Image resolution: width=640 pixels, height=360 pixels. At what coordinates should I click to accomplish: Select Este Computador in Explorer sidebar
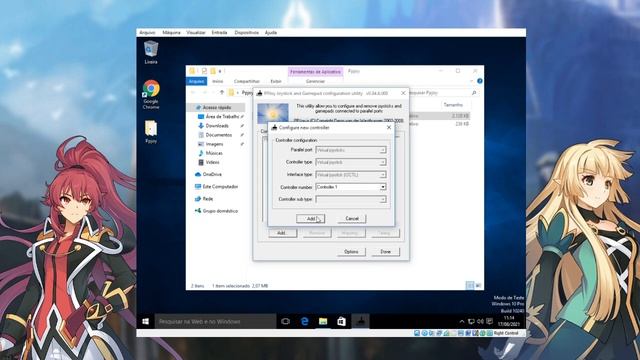point(220,187)
